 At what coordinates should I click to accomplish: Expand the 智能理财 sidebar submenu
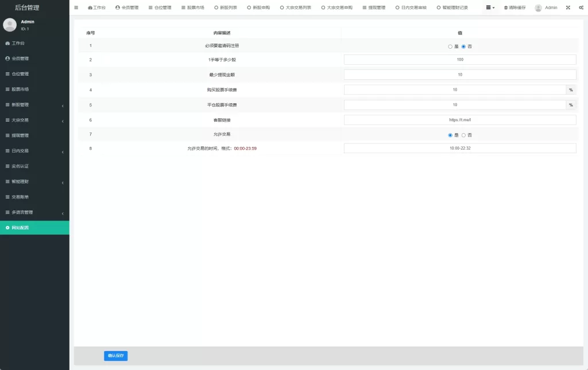(x=34, y=181)
